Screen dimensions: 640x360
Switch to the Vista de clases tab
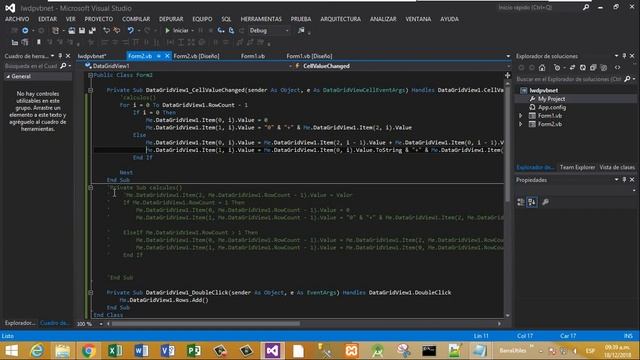point(617,167)
